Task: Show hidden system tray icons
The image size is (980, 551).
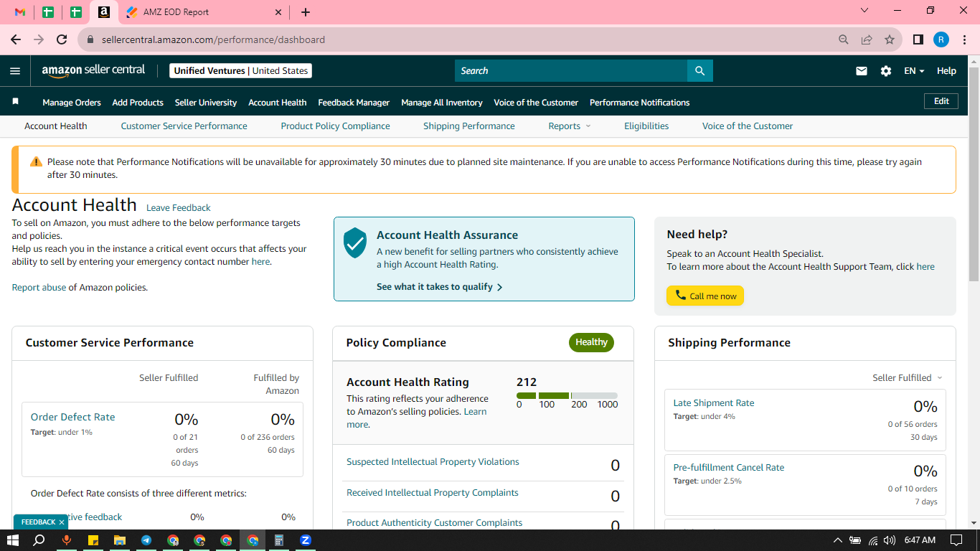Action: [x=837, y=540]
